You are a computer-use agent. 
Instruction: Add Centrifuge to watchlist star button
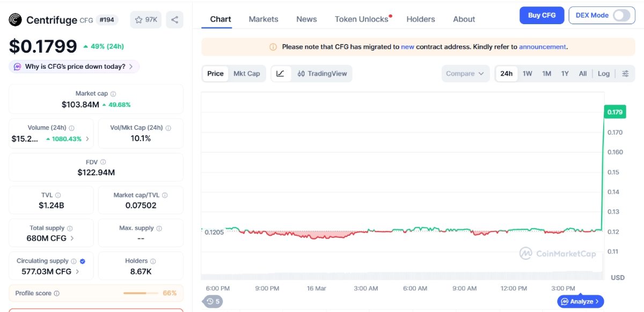click(x=145, y=20)
